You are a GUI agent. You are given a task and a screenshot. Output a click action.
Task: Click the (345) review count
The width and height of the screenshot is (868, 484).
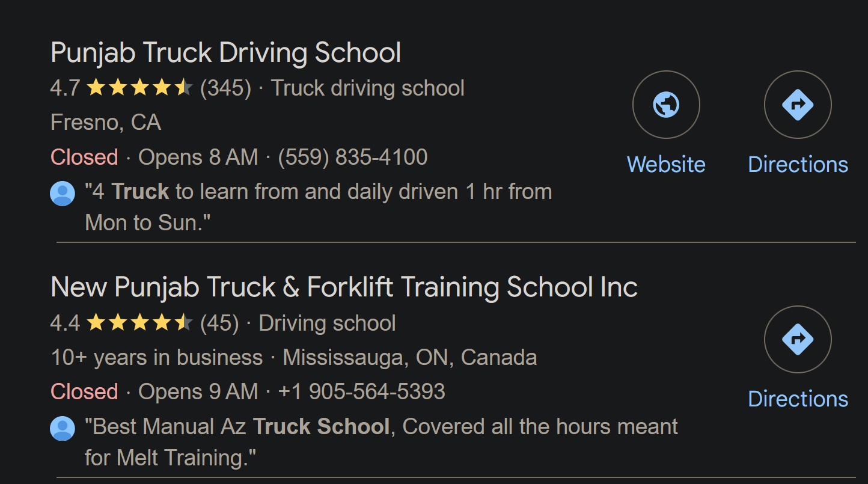(225, 88)
